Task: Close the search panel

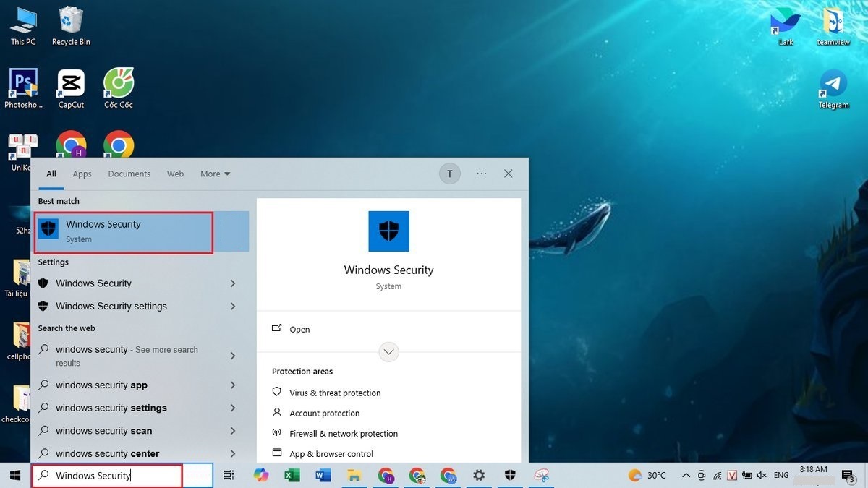Action: (x=509, y=174)
